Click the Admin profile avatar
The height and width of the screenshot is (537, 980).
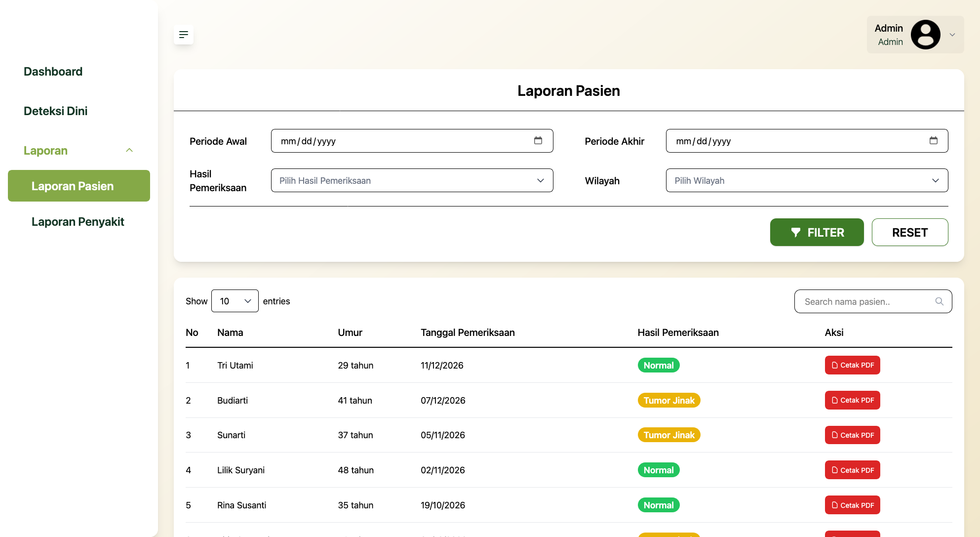pos(925,35)
